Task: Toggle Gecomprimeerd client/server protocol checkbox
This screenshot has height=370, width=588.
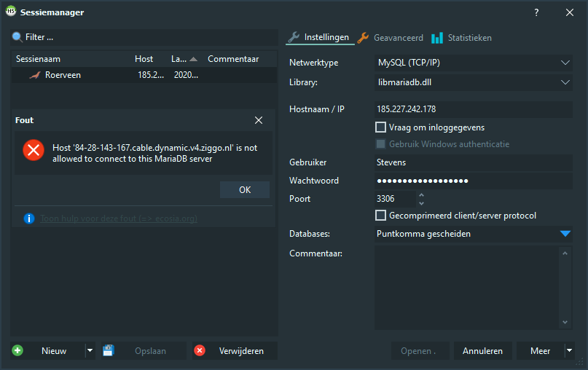Action: (380, 215)
